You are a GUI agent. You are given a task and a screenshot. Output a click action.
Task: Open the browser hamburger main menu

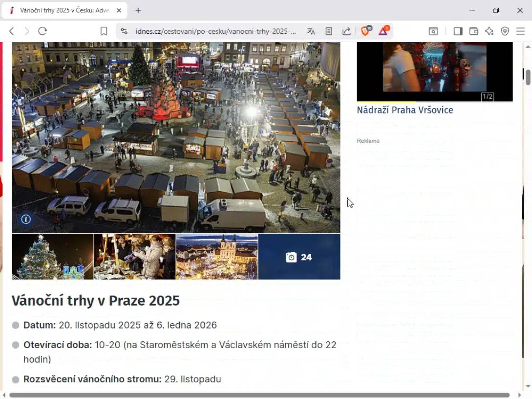tap(520, 31)
